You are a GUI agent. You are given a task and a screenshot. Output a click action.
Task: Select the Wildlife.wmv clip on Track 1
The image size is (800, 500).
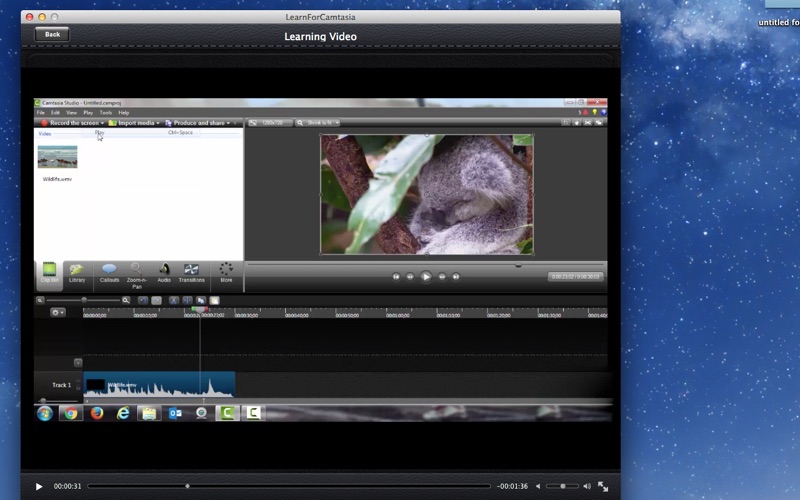(159, 385)
